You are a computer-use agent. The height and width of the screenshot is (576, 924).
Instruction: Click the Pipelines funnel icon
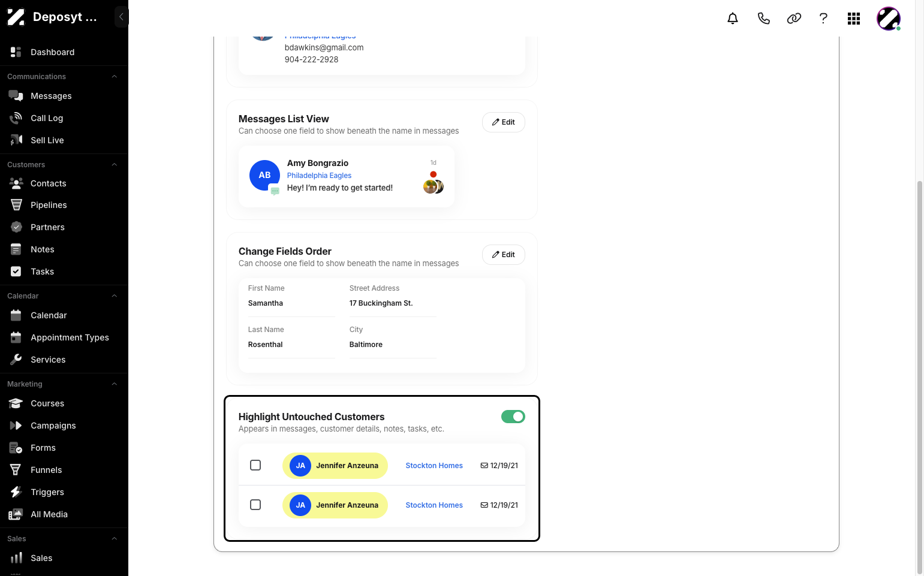pyautogui.click(x=16, y=205)
